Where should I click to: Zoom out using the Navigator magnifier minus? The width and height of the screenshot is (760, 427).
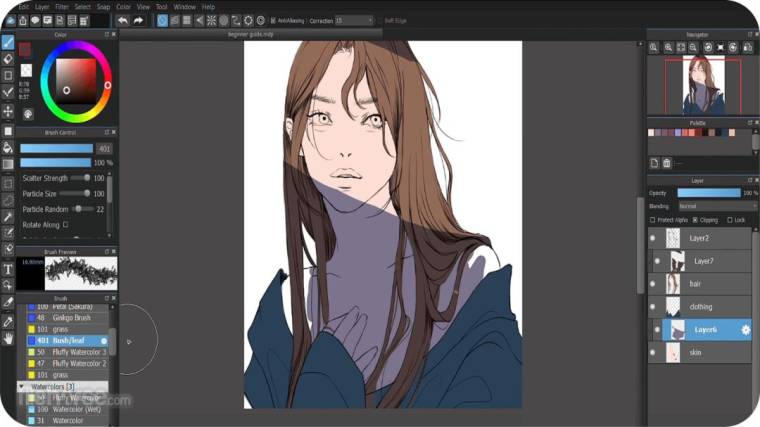(693, 47)
